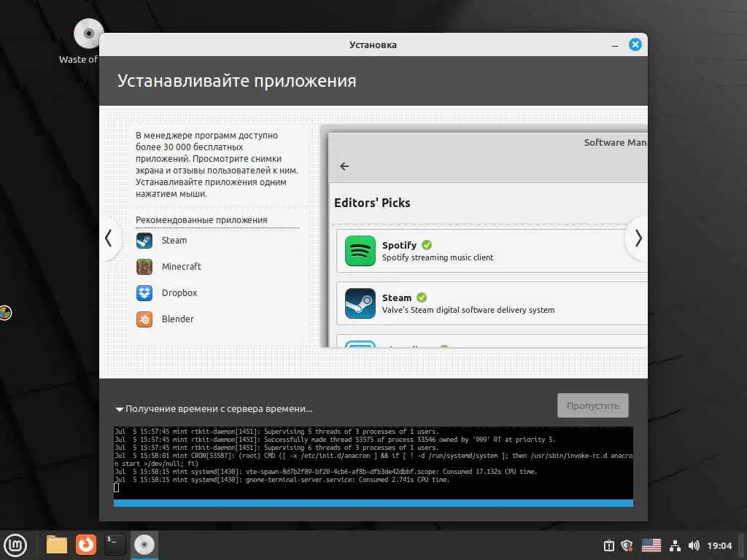Open the Terminal from the taskbar
The width and height of the screenshot is (747, 560).
pyautogui.click(x=115, y=545)
